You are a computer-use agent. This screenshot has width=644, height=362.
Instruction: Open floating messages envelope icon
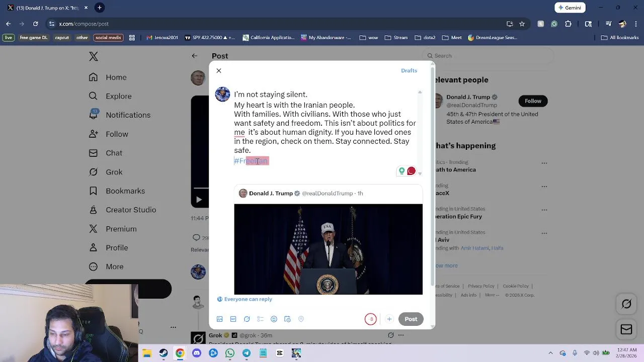pyautogui.click(x=626, y=329)
